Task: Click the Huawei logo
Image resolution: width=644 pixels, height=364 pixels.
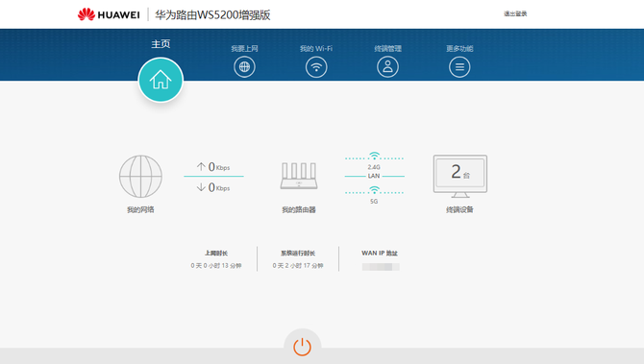Action: (x=109, y=14)
